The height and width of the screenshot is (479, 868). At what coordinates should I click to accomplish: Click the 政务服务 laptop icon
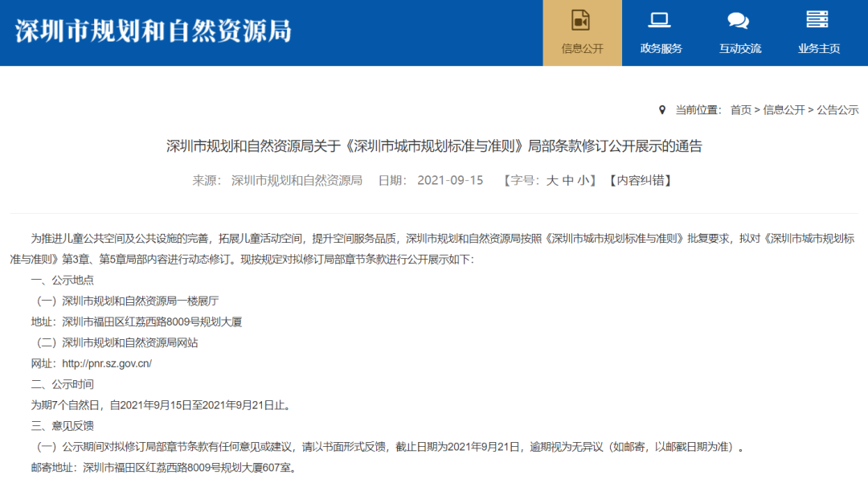tap(659, 20)
